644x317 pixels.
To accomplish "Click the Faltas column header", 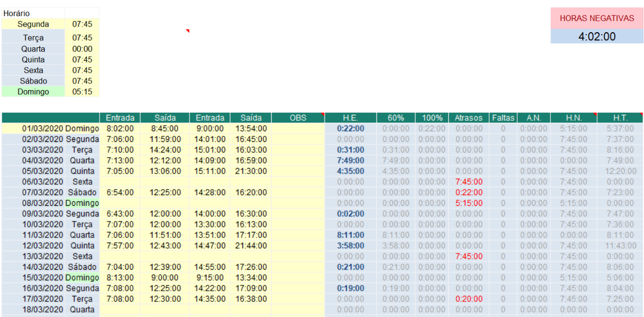I will pyautogui.click(x=503, y=118).
